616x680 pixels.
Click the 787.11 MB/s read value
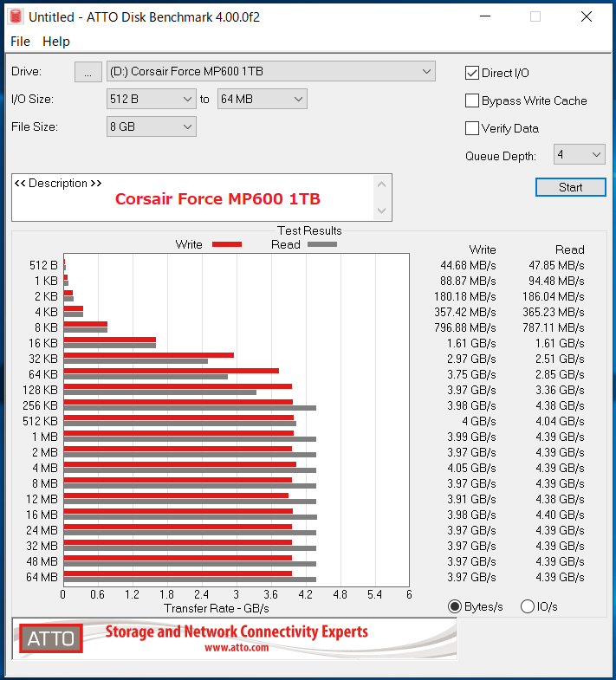554,327
